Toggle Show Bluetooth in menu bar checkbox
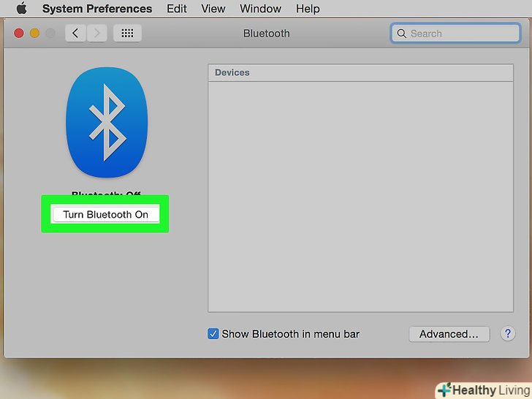The height and width of the screenshot is (399, 532). click(213, 334)
